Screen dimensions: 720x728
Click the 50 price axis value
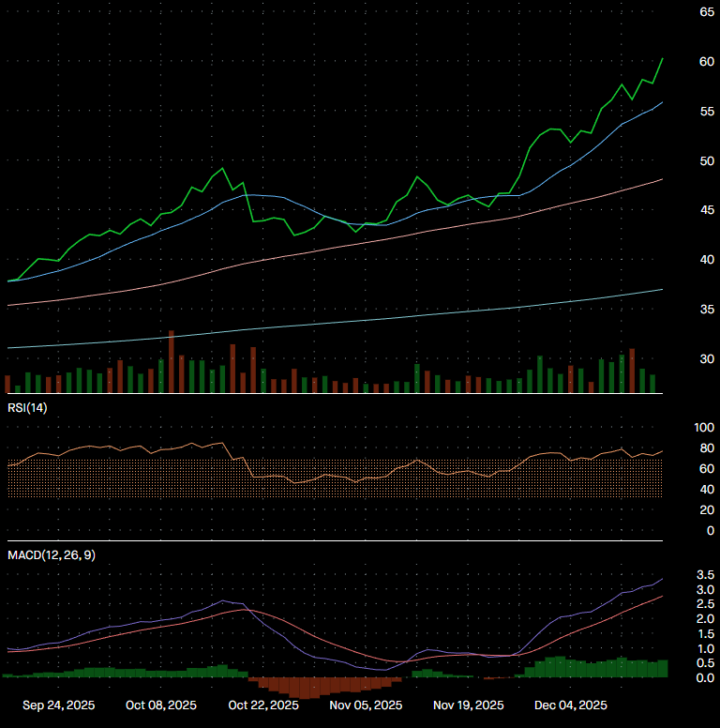tap(707, 161)
